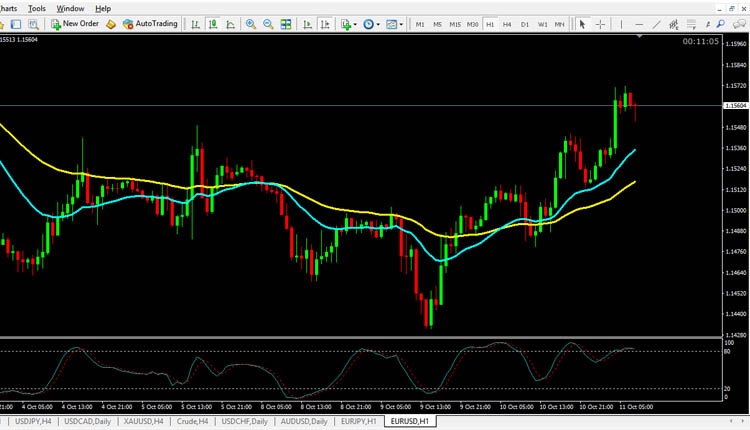The width and height of the screenshot is (750, 430).
Task: Open the Terminal panel icon
Action: coord(16,24)
